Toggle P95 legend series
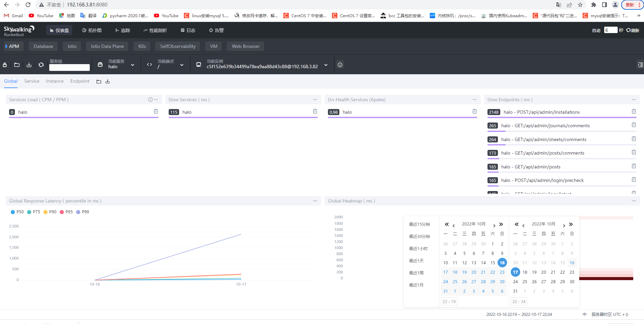 [x=66, y=212]
